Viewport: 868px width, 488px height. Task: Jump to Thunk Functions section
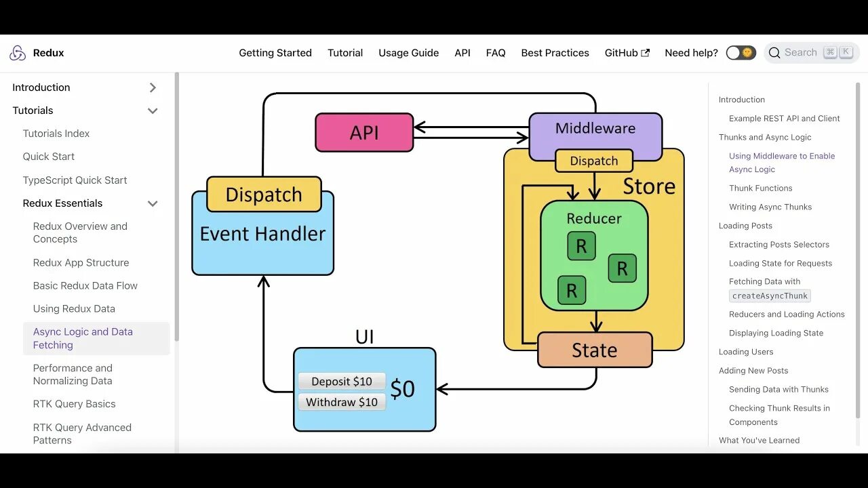(761, 188)
